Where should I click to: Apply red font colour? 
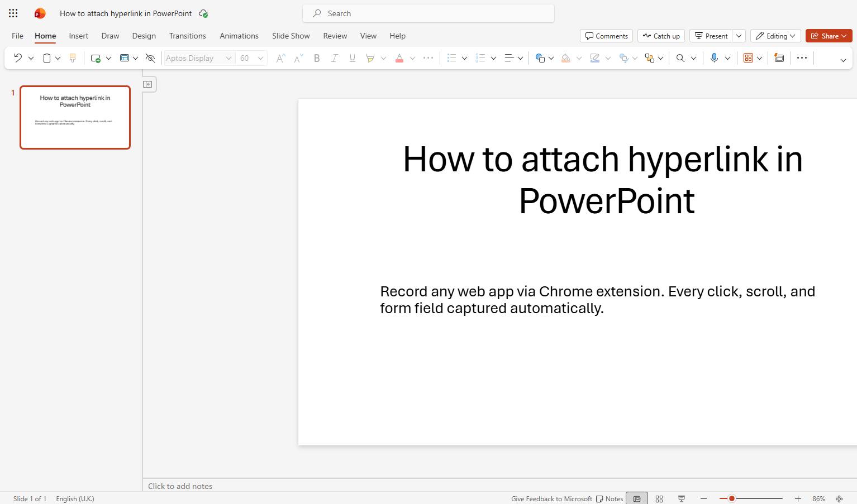[x=399, y=58]
